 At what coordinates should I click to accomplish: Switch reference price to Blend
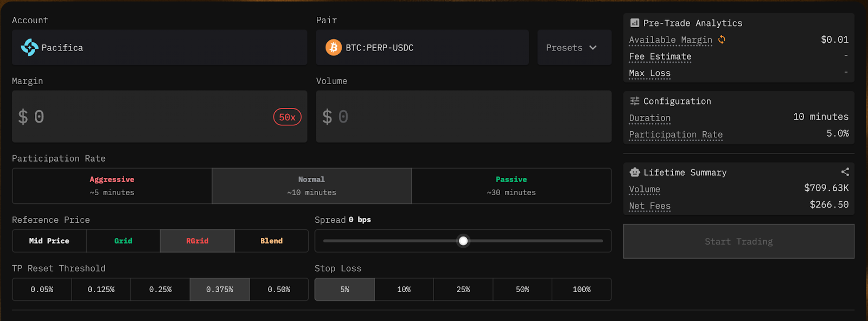coord(271,241)
